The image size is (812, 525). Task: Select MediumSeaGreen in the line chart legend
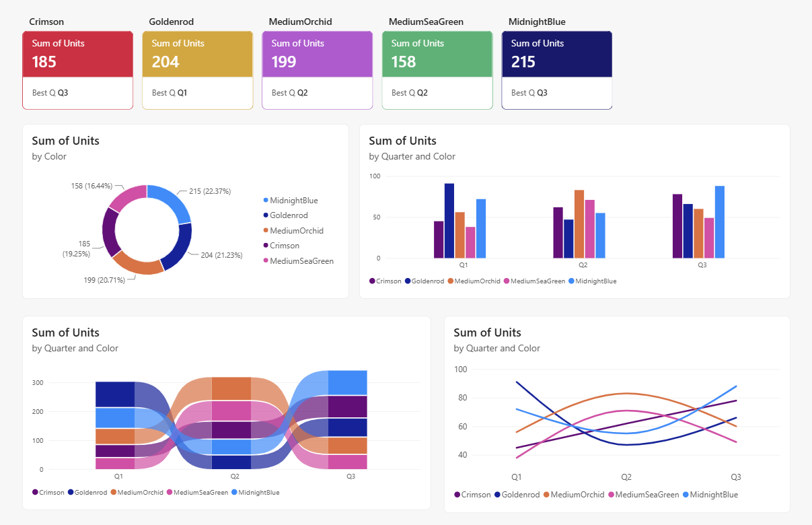click(x=644, y=495)
